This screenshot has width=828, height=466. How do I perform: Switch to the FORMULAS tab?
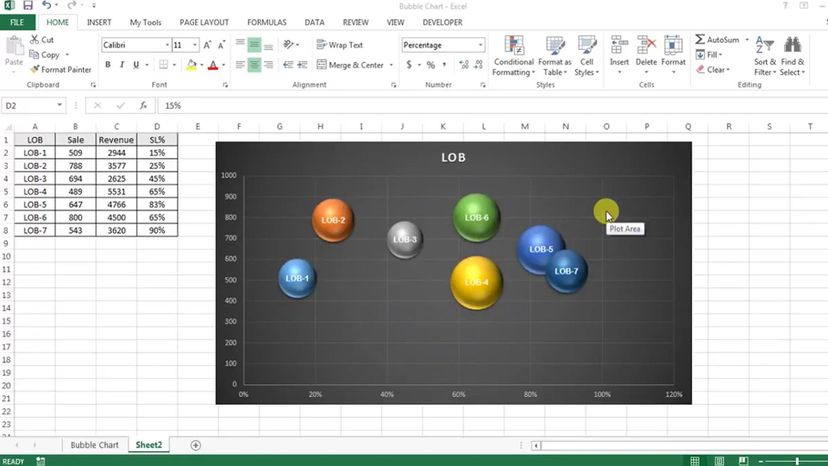(x=267, y=22)
